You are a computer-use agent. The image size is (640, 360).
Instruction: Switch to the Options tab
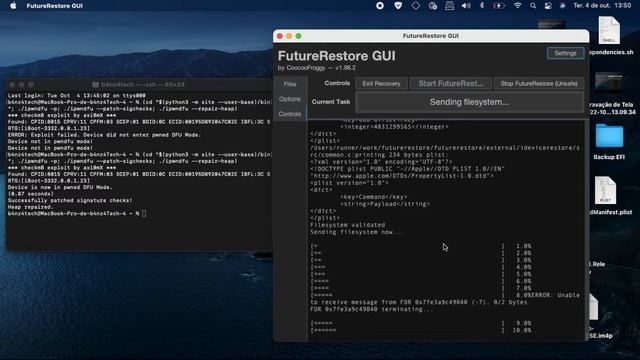click(290, 99)
